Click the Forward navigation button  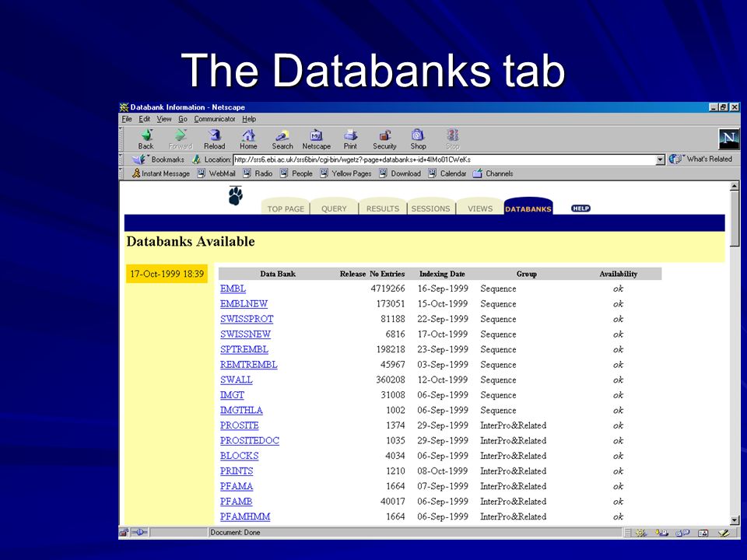click(x=180, y=139)
